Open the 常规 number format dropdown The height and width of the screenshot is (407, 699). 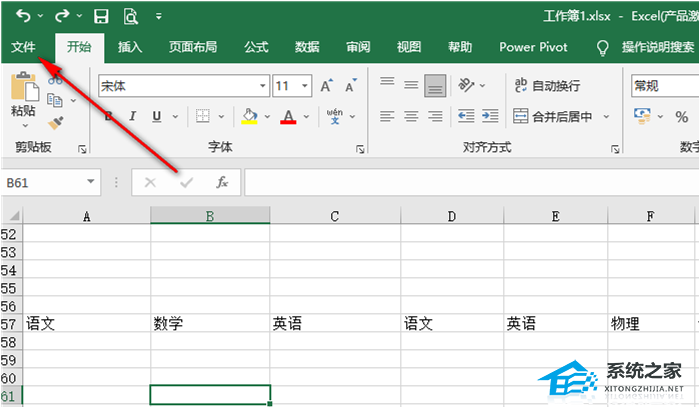665,86
